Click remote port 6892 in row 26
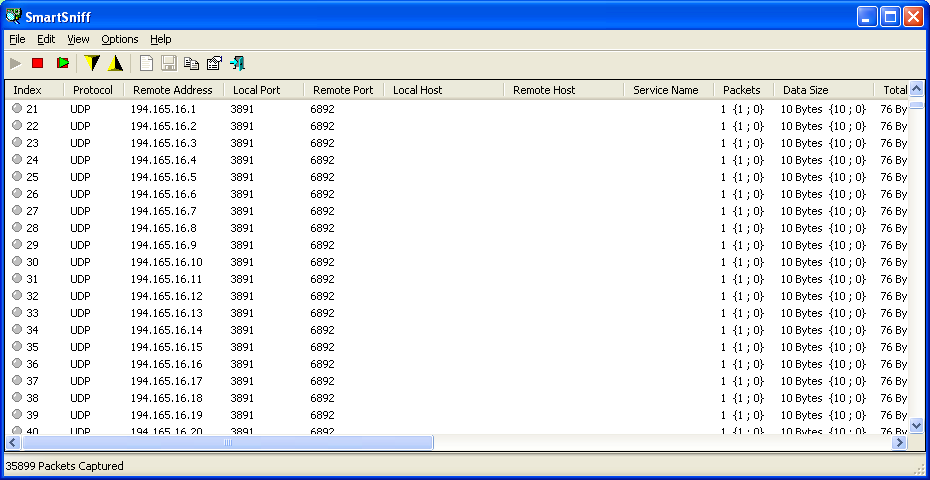This screenshot has height=480, width=930. click(x=322, y=194)
